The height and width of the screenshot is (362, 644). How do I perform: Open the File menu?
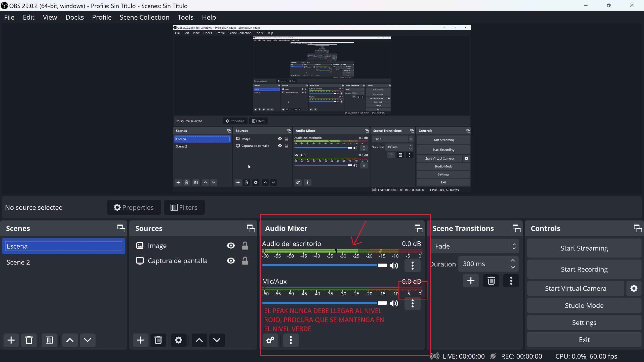click(9, 17)
